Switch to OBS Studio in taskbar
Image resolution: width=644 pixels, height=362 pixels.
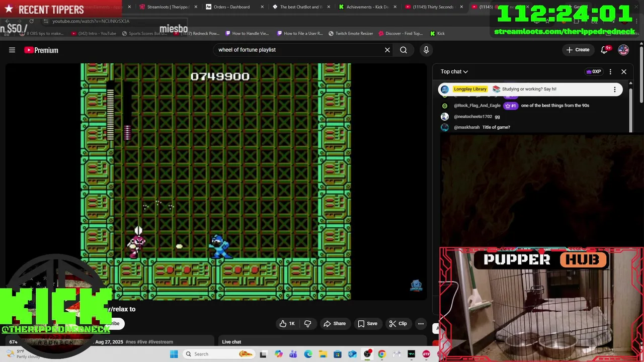(x=367, y=354)
